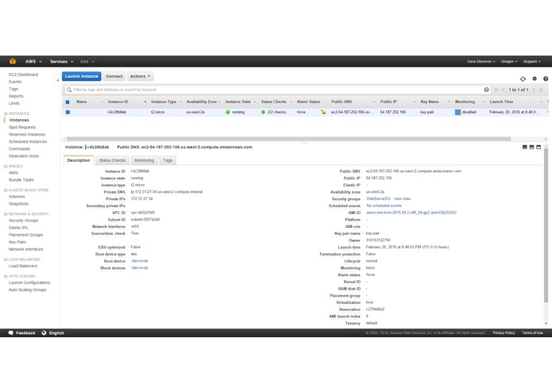Open the Root device /dev/xvda link

point(140,261)
